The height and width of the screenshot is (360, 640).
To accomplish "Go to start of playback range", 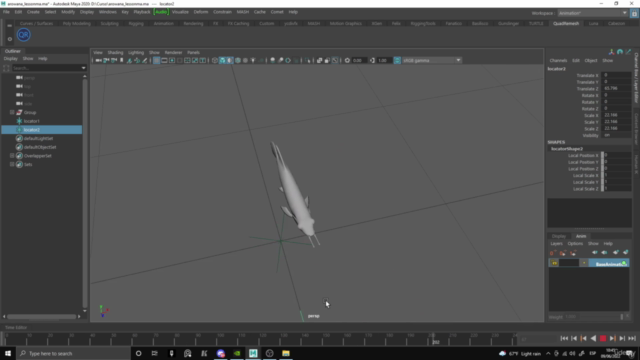I will pos(564,338).
